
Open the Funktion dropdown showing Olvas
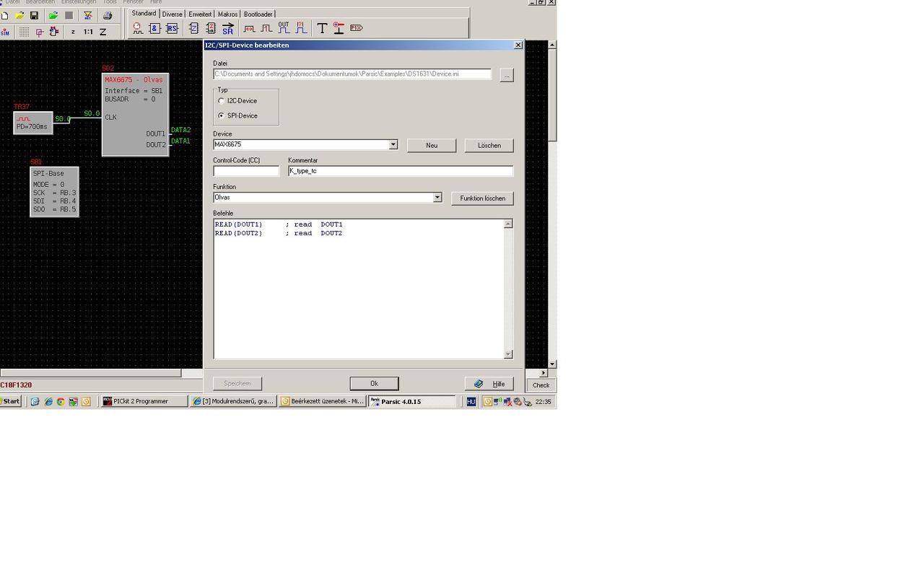[x=437, y=198]
